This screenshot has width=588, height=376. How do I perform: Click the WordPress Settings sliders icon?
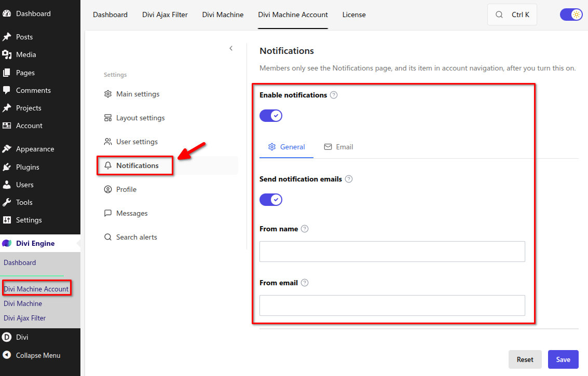pyautogui.click(x=7, y=220)
